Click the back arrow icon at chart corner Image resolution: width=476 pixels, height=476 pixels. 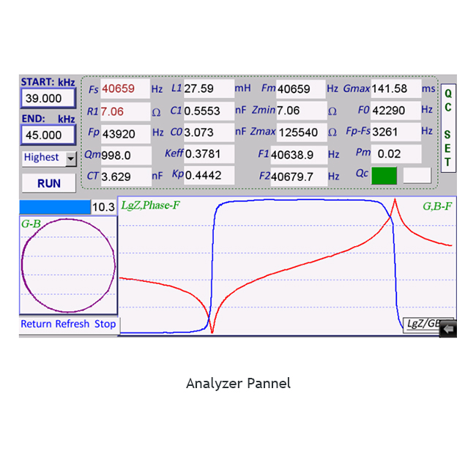(x=448, y=330)
